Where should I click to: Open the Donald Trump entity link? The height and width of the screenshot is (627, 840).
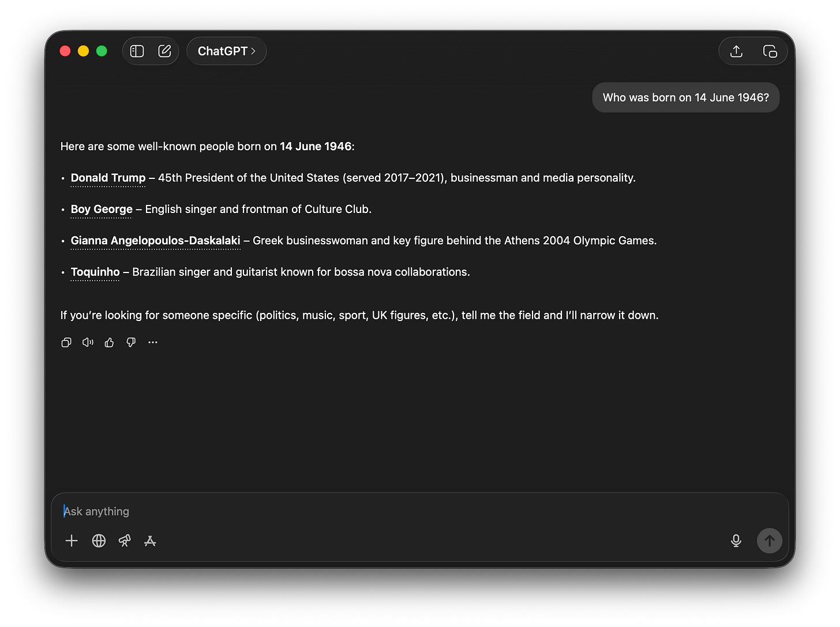point(108,178)
